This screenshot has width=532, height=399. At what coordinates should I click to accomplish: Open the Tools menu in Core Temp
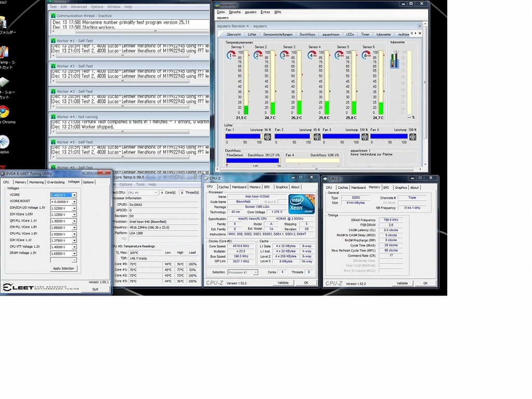[140, 184]
